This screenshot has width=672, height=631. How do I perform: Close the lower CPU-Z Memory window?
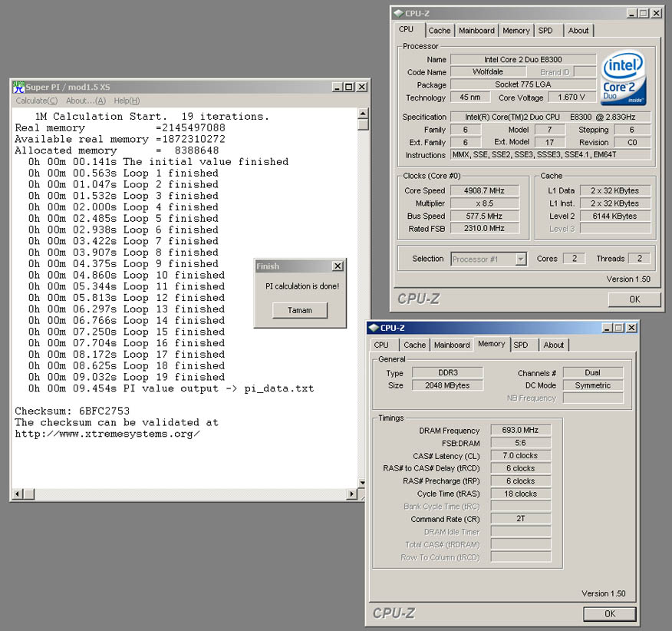coord(631,328)
